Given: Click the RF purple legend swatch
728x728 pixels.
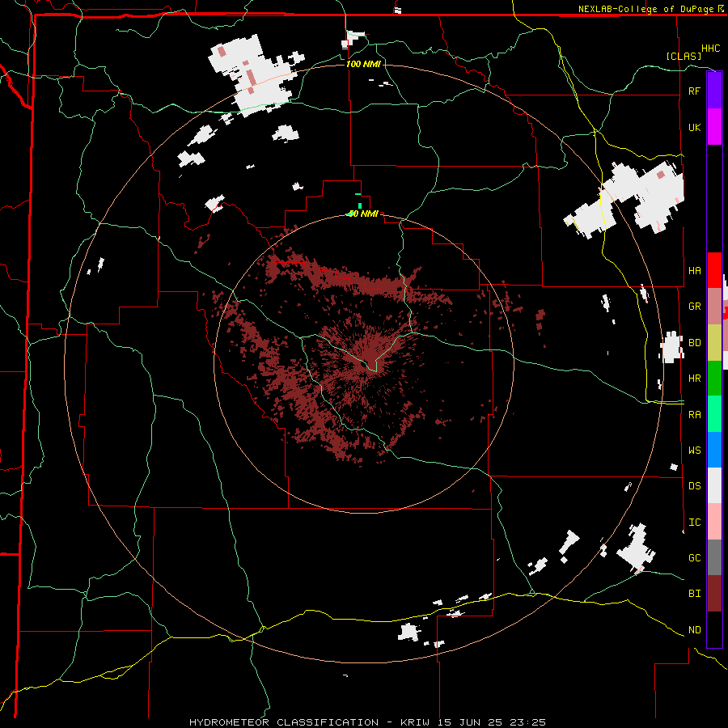Looking at the screenshot, I should click(x=714, y=91).
